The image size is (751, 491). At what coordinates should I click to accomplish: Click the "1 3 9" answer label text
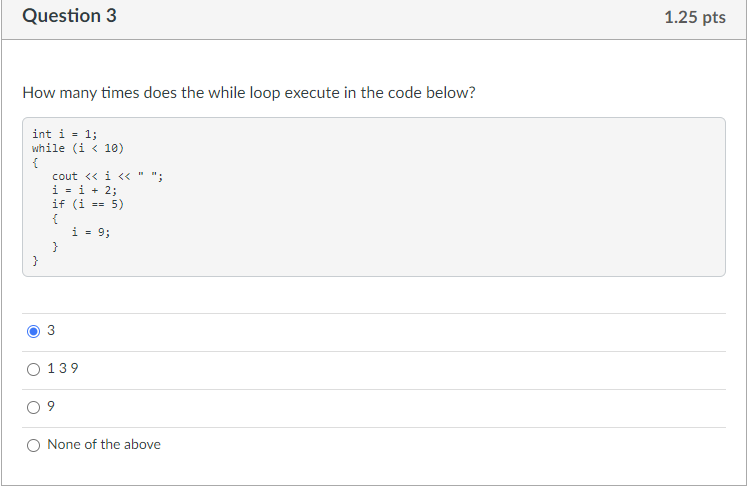pyautogui.click(x=63, y=368)
